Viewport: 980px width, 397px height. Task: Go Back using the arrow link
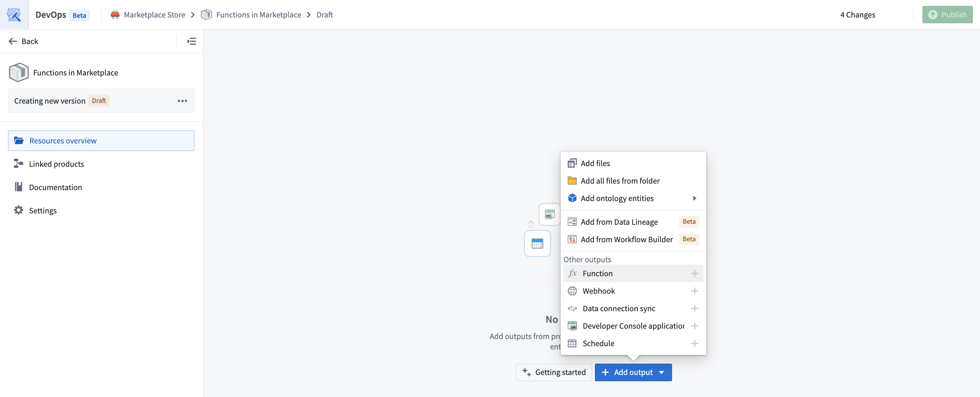coord(23,41)
